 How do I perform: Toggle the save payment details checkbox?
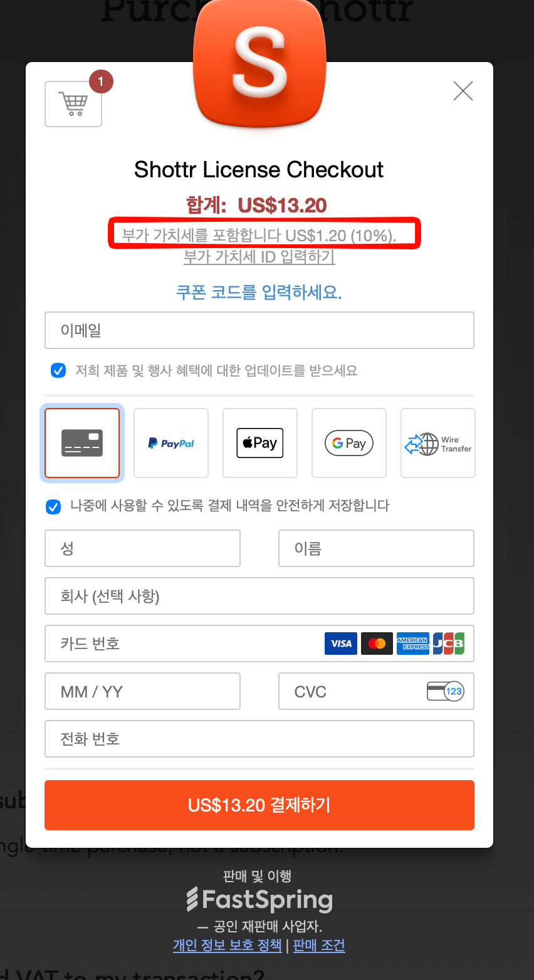point(53,506)
